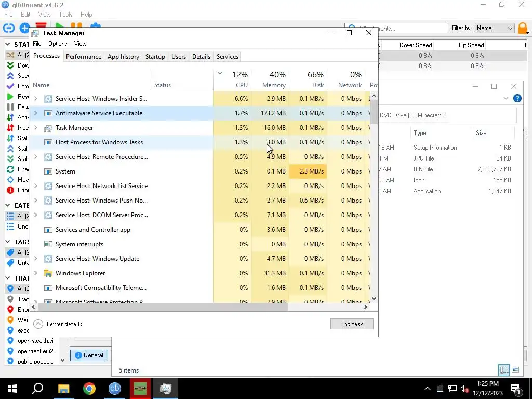This screenshot has height=399, width=532.
Task: Expand Antimalware Service Executable row
Action: coord(36,113)
